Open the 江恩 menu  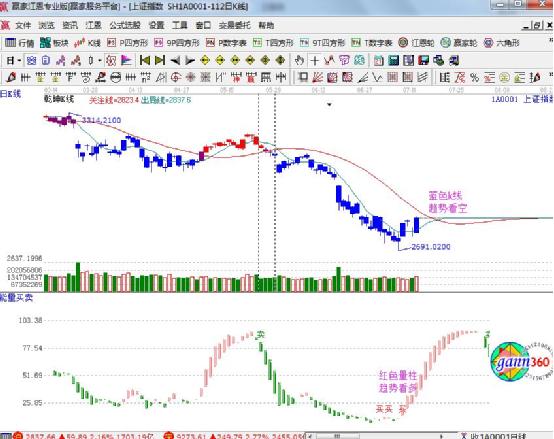[x=93, y=25]
